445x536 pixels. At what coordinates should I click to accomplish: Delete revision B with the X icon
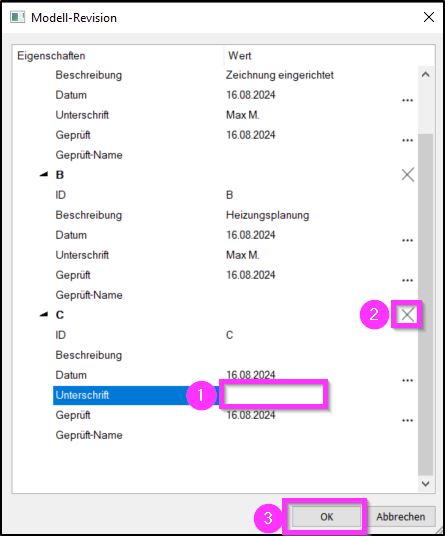coord(408,175)
